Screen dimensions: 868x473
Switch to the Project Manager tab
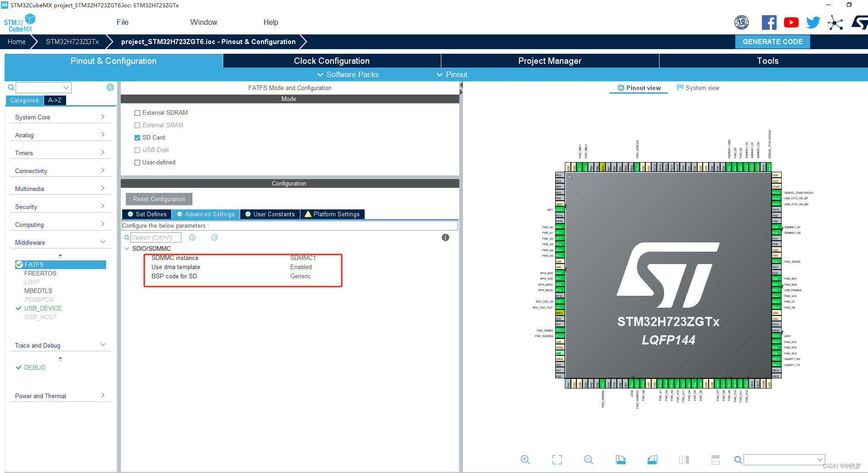[x=550, y=61]
